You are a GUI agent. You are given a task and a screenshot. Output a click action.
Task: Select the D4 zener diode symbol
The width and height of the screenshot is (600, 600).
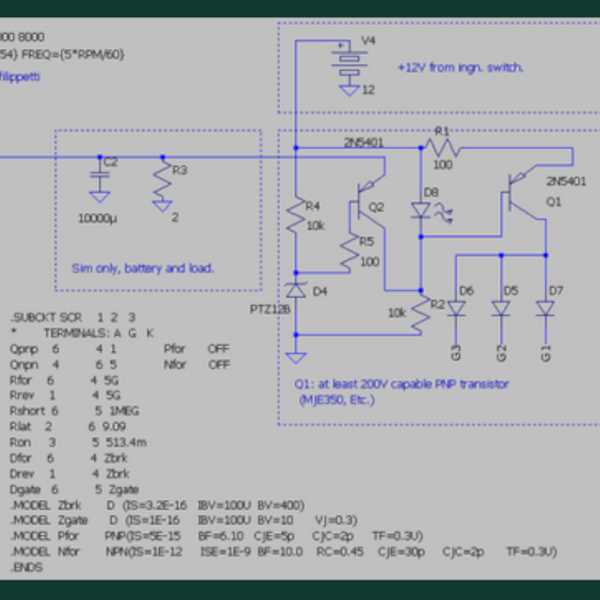(296, 291)
